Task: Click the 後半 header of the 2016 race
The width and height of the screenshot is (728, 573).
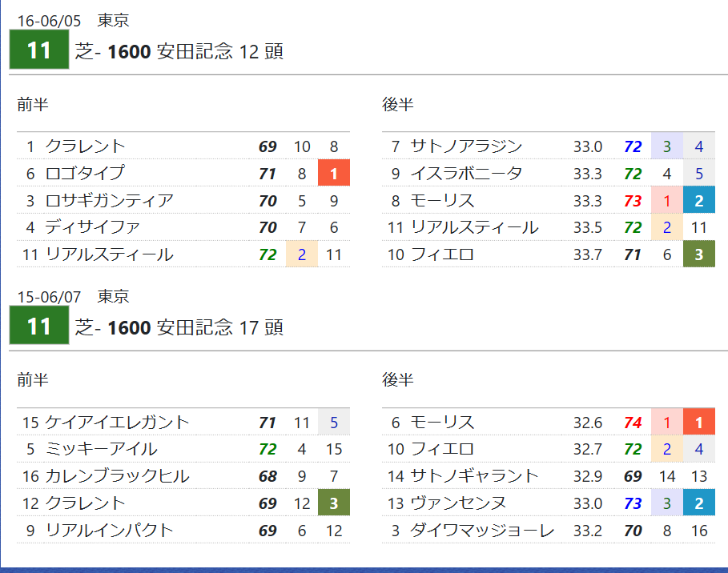Action: (398, 104)
